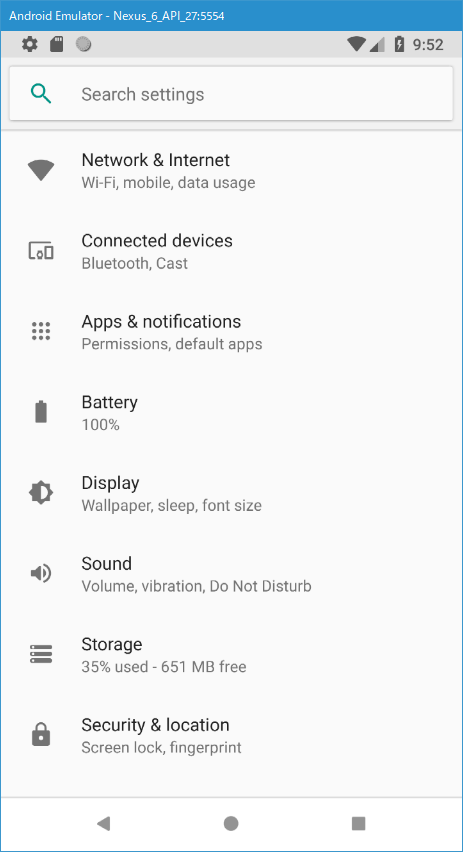Click the Storage bars icon
The image size is (463, 852).
click(41, 654)
